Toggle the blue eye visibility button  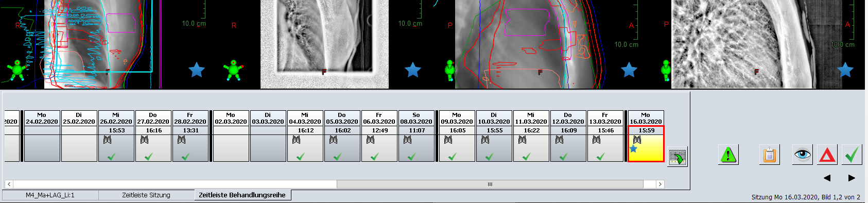(x=802, y=155)
